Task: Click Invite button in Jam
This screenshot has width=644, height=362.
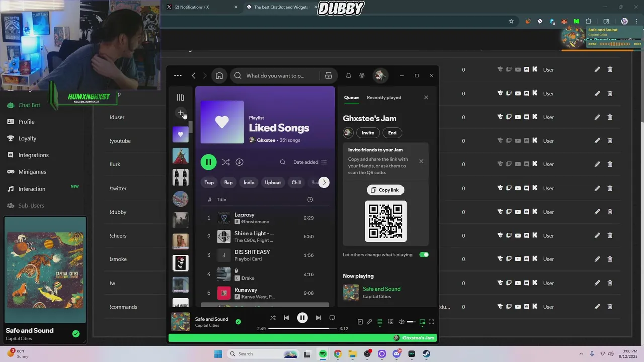Action: point(368,133)
